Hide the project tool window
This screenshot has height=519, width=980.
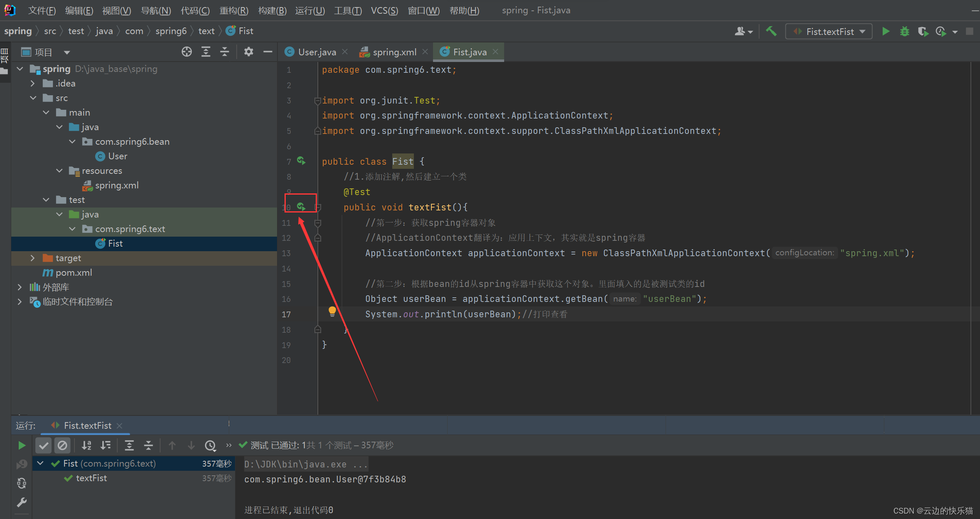point(268,52)
